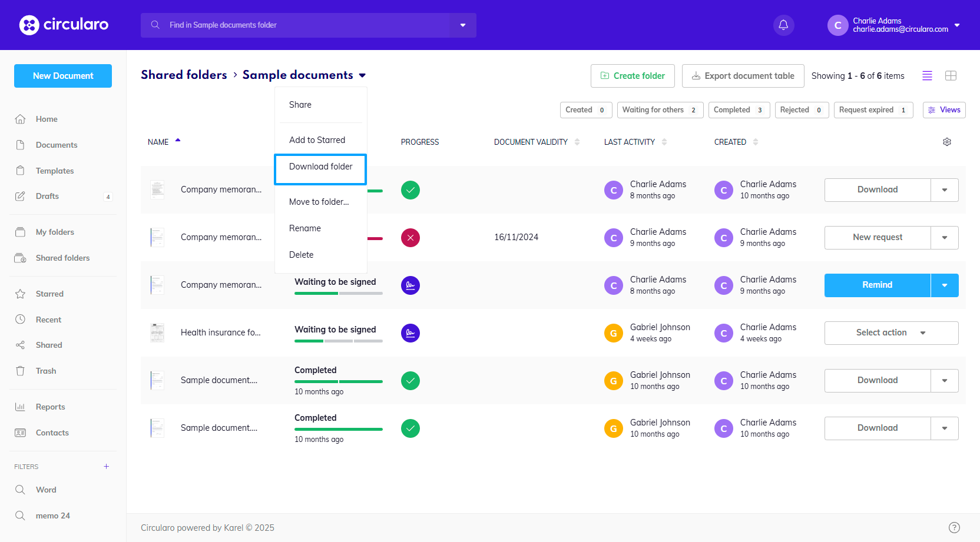This screenshot has height=542, width=980.
Task: Toggle the Request expired filter
Action: [x=873, y=110]
